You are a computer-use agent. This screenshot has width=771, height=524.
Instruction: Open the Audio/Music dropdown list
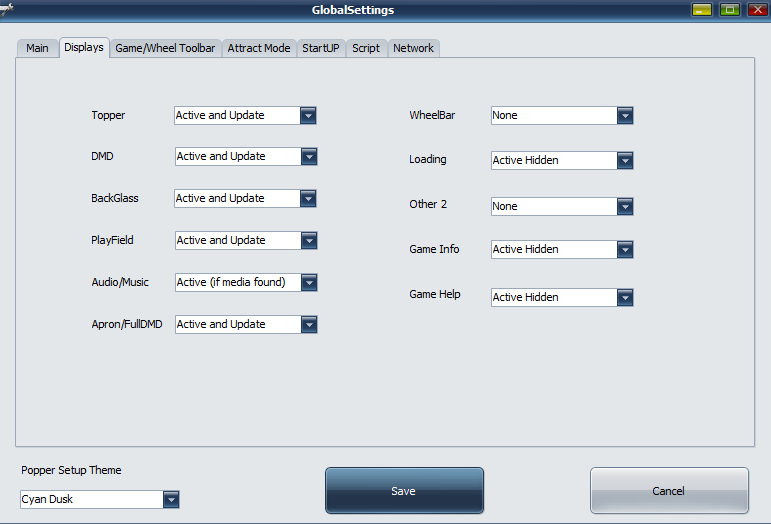(309, 283)
